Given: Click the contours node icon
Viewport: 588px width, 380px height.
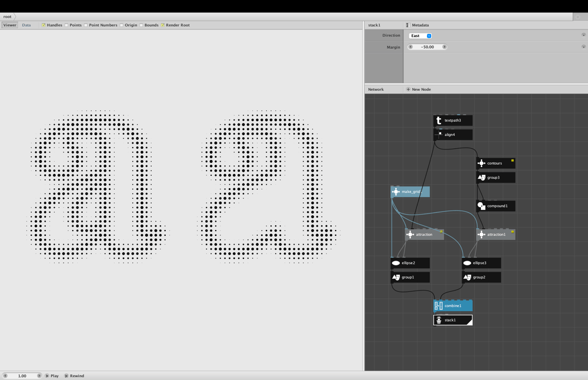Looking at the screenshot, I should [x=482, y=163].
